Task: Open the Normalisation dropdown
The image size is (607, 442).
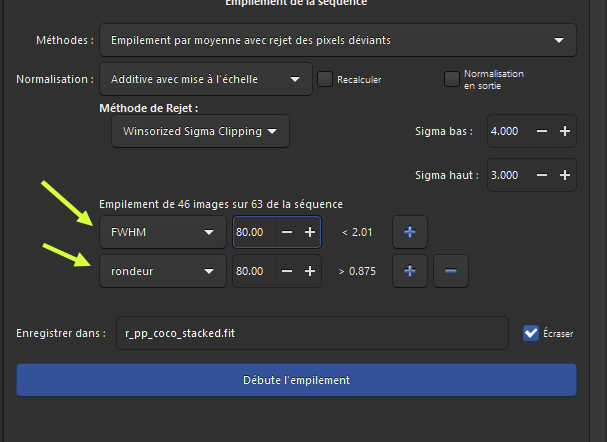Action: pos(206,79)
